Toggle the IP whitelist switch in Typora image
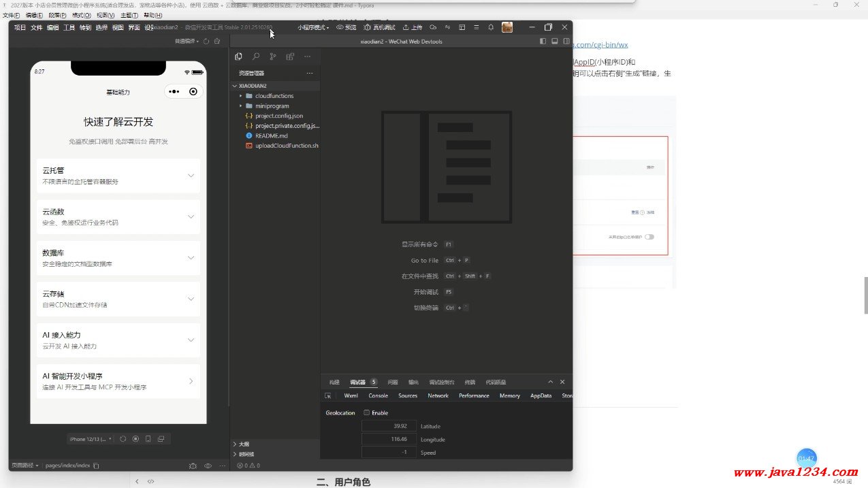 coord(649,237)
